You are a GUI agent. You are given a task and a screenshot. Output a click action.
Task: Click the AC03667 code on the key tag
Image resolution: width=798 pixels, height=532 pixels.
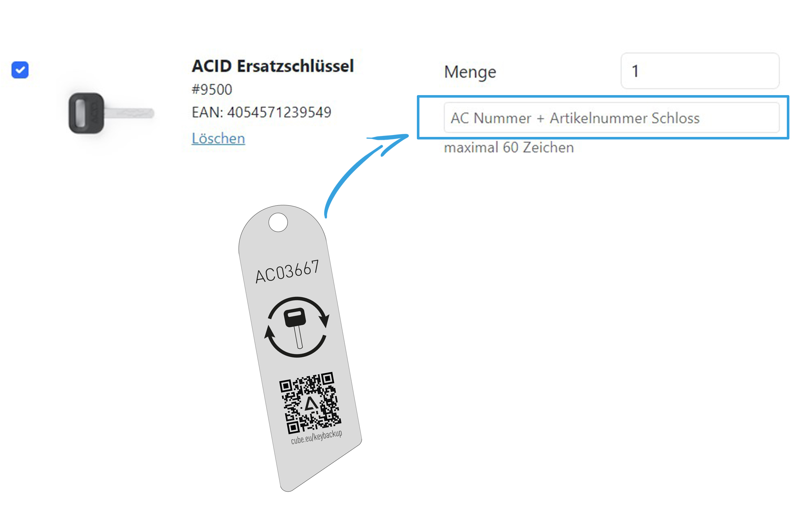click(287, 272)
